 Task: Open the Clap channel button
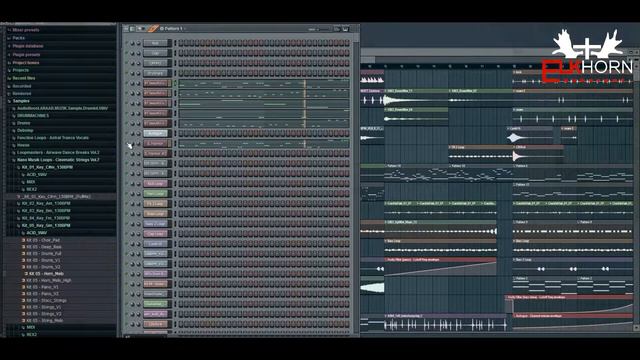[155, 53]
